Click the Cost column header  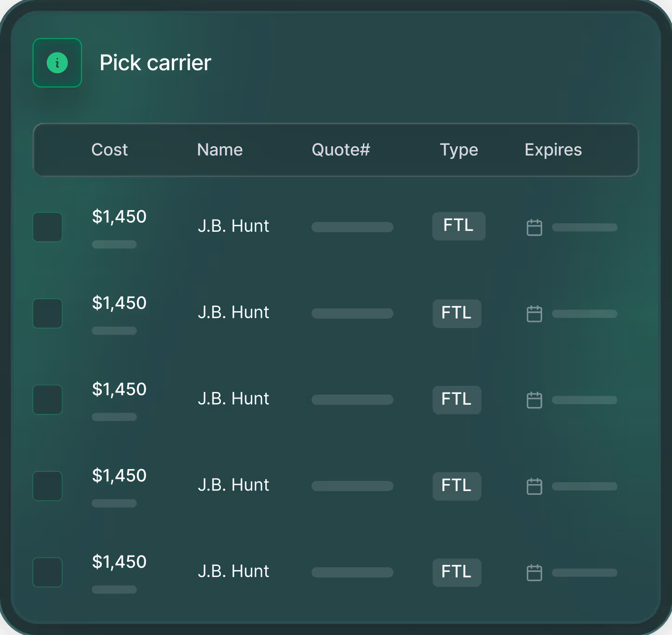pyautogui.click(x=110, y=150)
